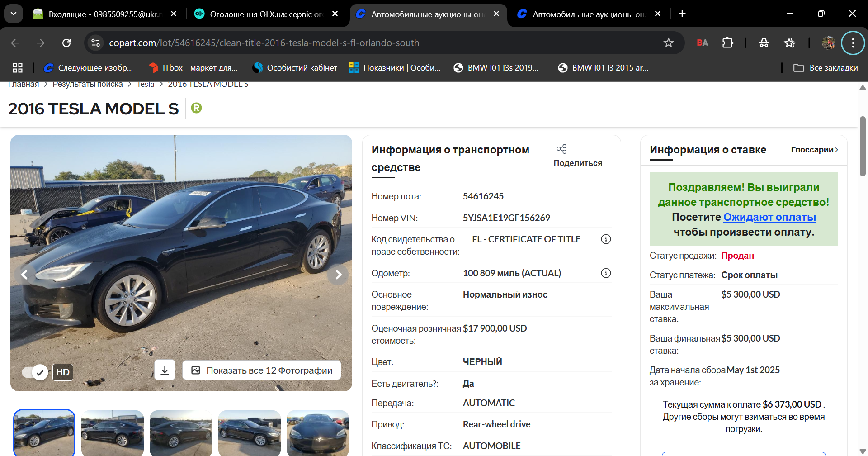Select the front-view Tesla thumbnail
This screenshot has width=868, height=456.
(318, 433)
